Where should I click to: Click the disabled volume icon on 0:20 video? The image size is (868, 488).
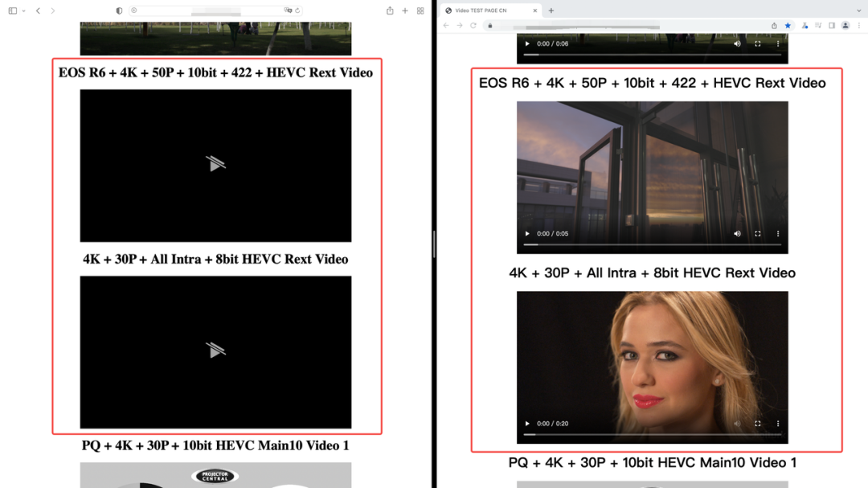[737, 424]
